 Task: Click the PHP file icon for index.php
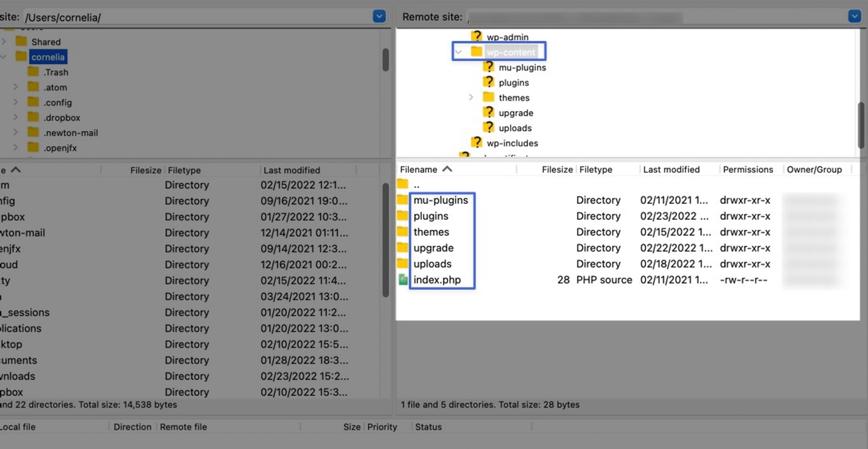pos(403,279)
